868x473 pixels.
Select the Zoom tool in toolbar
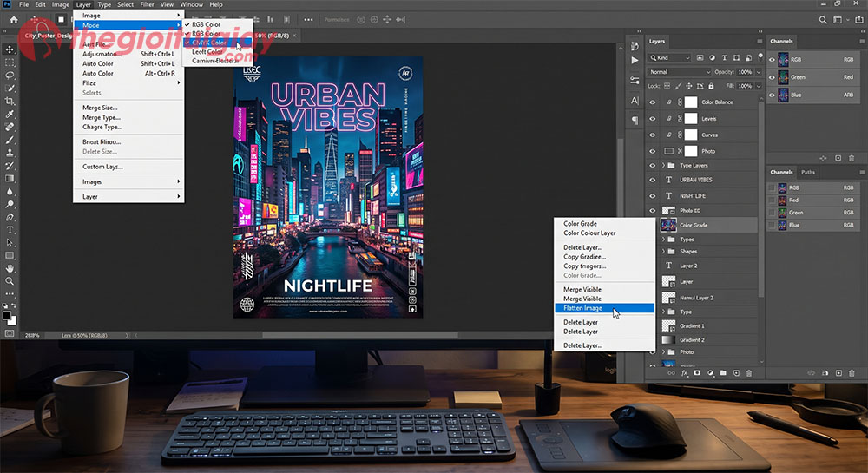10,281
